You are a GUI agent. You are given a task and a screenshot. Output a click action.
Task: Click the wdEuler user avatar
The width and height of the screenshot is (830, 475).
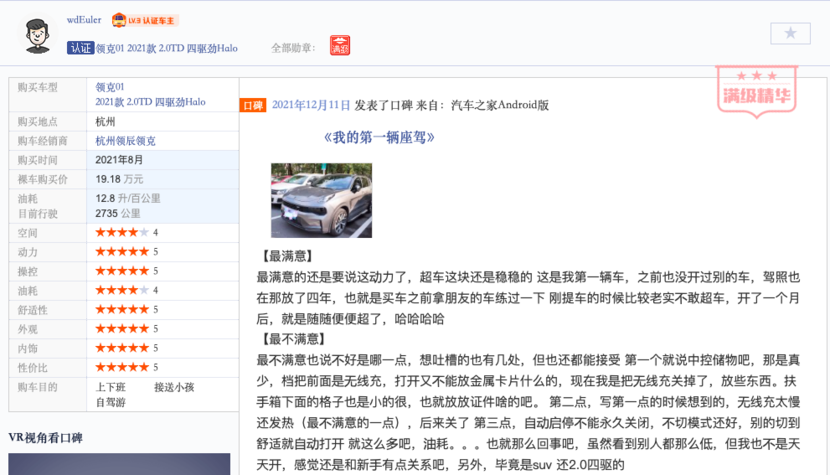click(37, 35)
